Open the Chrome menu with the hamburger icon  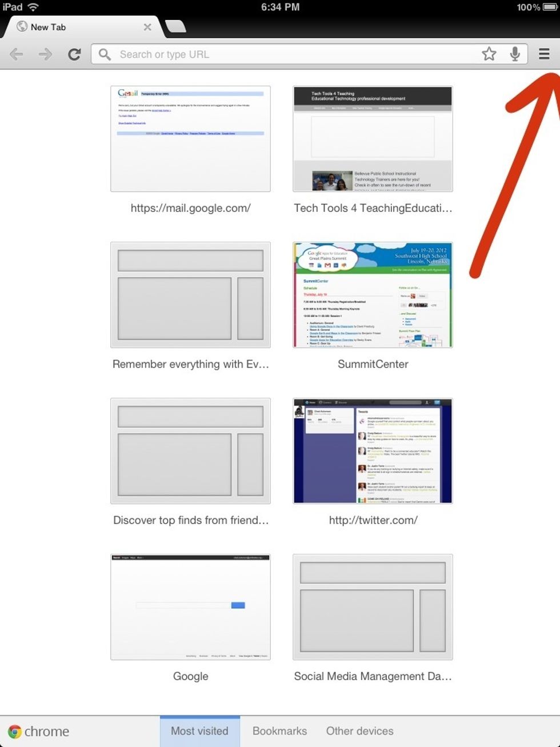click(x=543, y=54)
